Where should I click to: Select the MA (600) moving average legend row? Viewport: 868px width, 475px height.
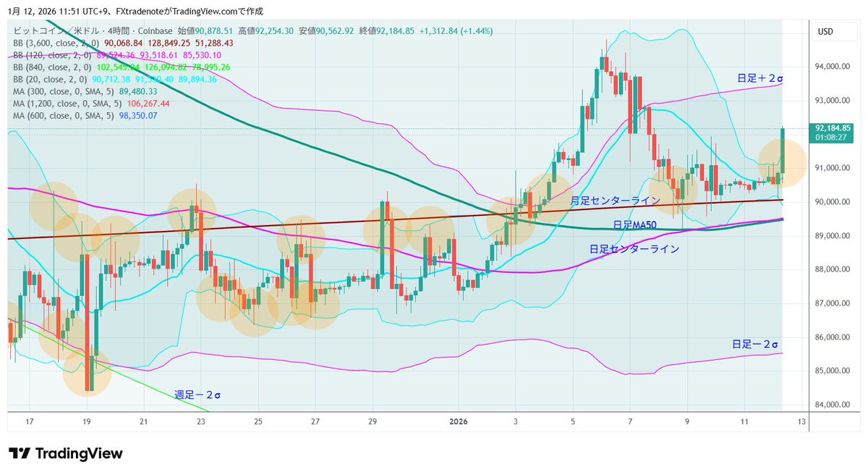point(58,115)
